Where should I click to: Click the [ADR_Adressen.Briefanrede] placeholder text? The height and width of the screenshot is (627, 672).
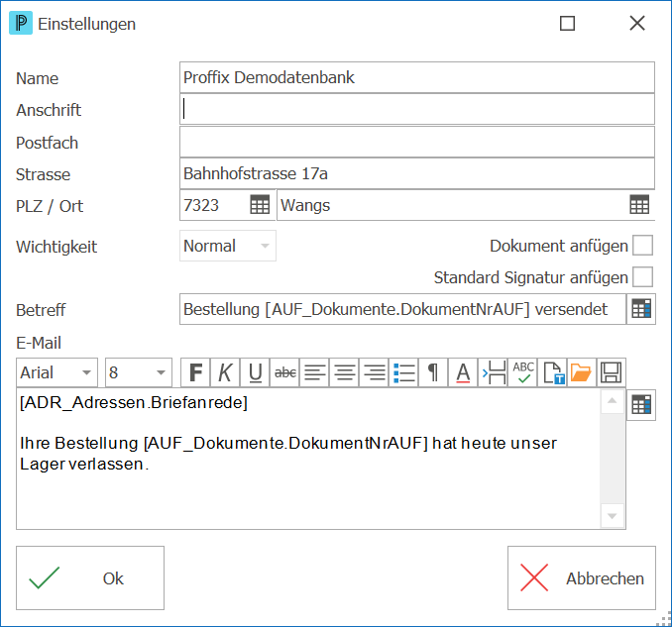(134, 402)
